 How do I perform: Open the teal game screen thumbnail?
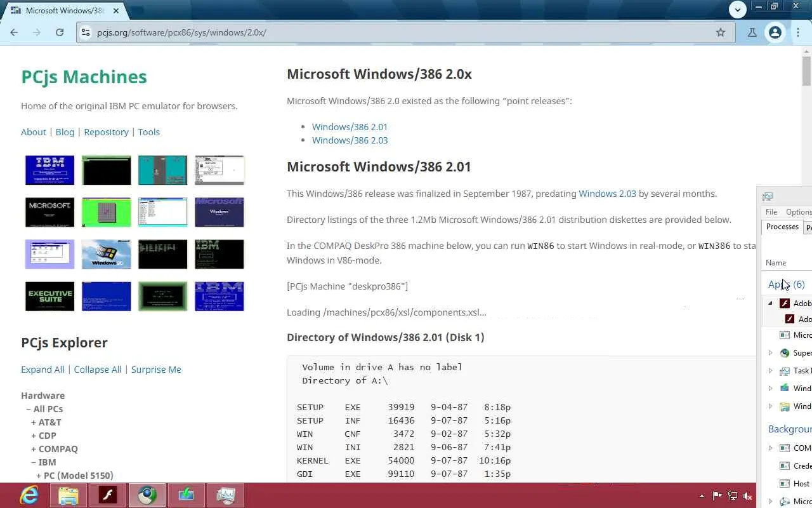pyautogui.click(x=162, y=170)
